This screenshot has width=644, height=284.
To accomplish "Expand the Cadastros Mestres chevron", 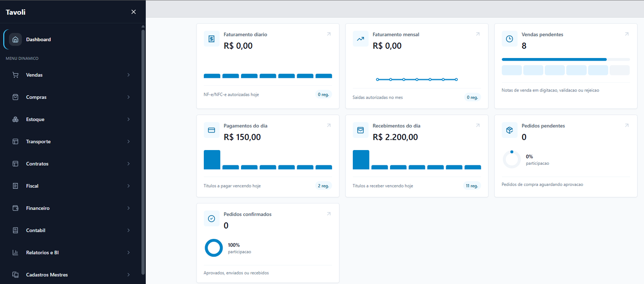I will [128, 275].
